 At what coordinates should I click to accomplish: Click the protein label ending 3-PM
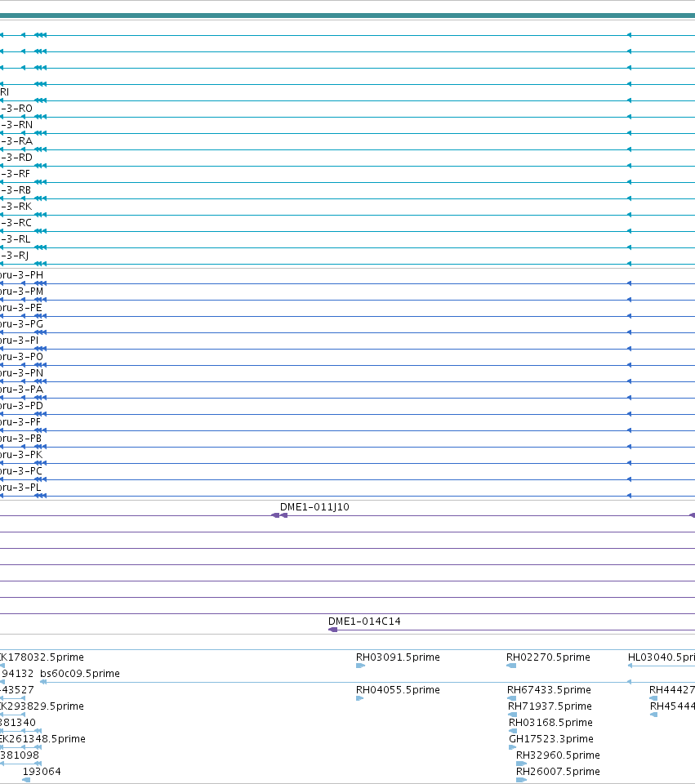pyautogui.click(x=21, y=292)
